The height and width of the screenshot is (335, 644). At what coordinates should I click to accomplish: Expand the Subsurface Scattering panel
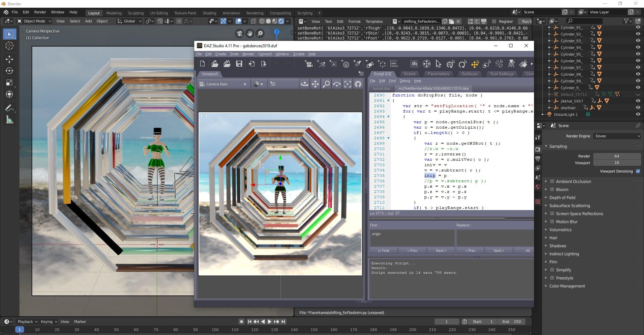[x=570, y=206]
